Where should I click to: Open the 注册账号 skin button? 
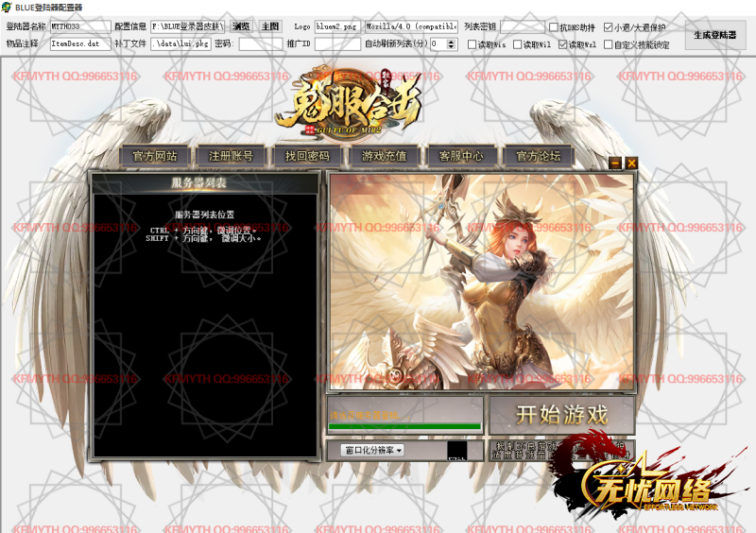tap(231, 156)
